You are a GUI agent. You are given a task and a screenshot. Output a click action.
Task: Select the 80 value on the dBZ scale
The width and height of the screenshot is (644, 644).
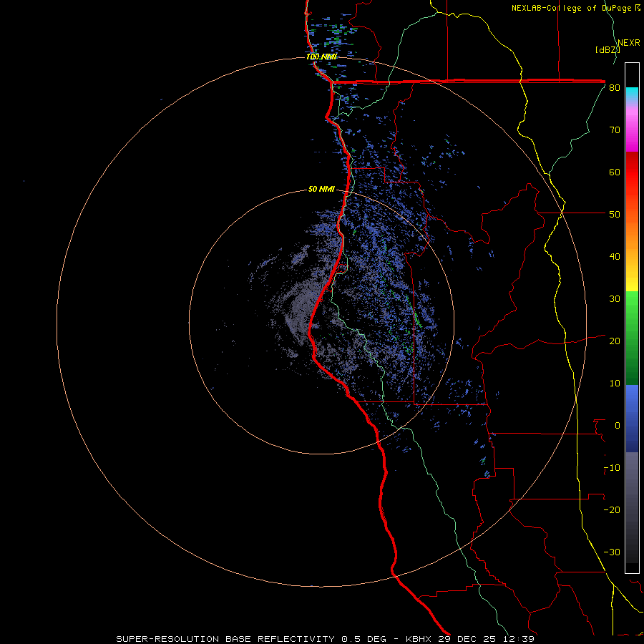click(x=615, y=88)
